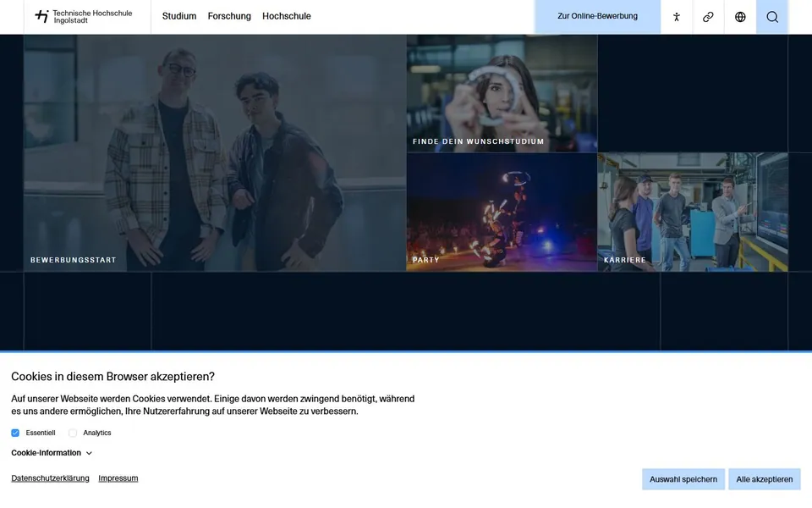This screenshot has width=812, height=508.
Task: Open the Hochschule menu
Action: click(287, 16)
